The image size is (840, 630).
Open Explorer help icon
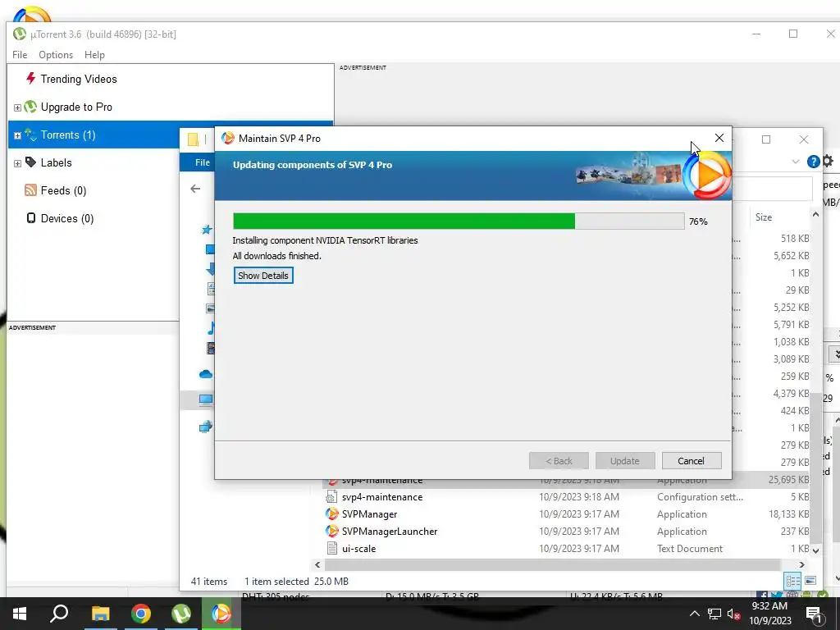(813, 162)
